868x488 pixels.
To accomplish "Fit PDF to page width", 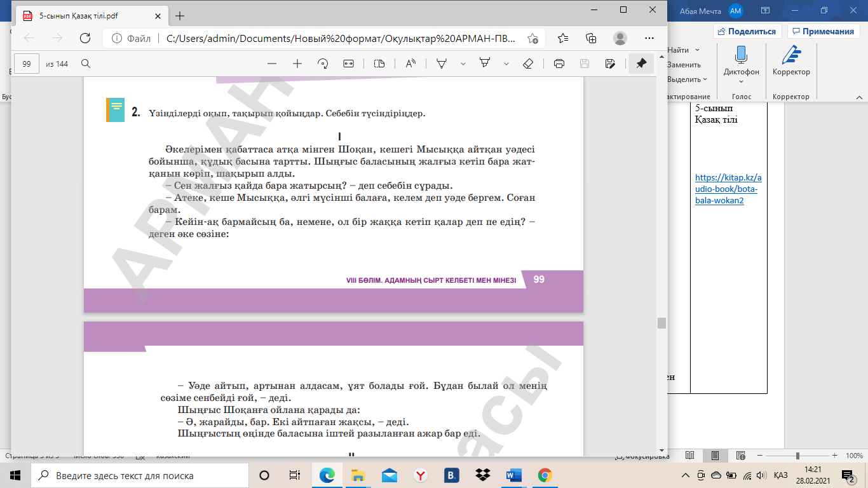I will pos(348,64).
